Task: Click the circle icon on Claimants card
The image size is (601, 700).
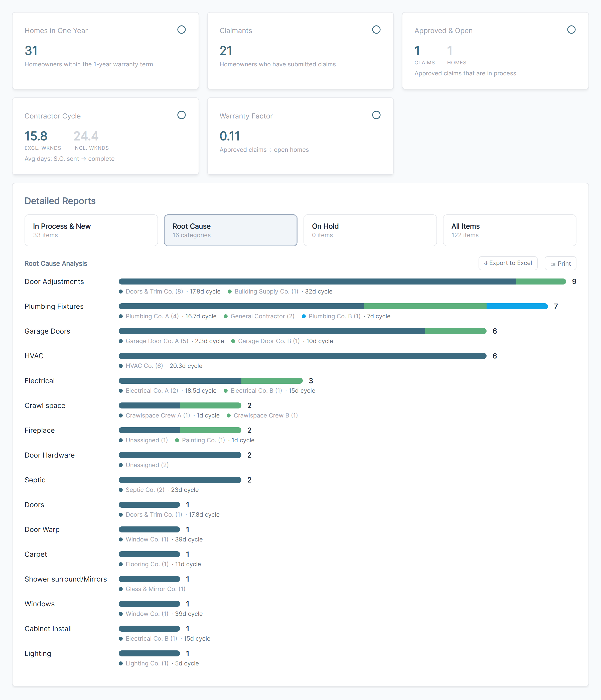Action: coord(376,30)
